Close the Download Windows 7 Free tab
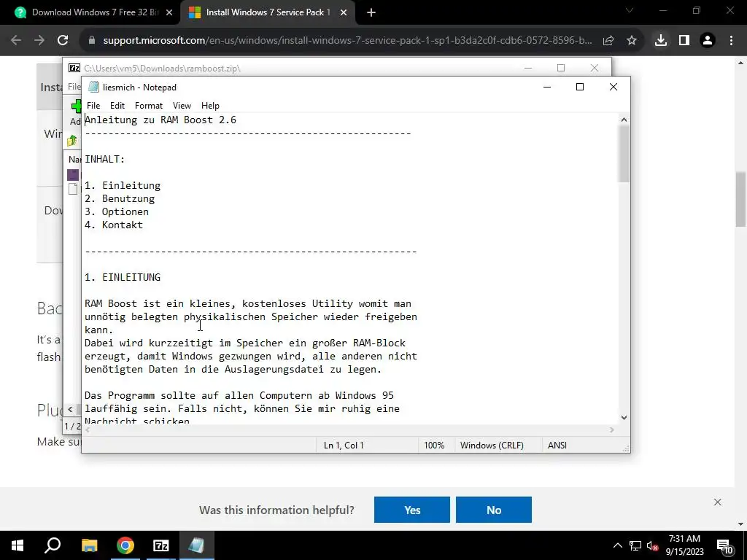This screenshot has width=747, height=560. click(x=169, y=13)
